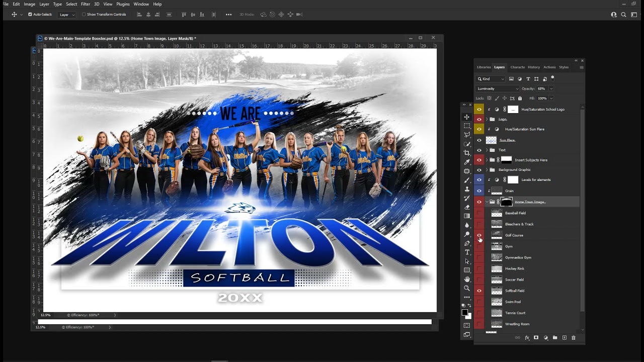
Task: Switch to the Actions tab
Action: pos(549,67)
